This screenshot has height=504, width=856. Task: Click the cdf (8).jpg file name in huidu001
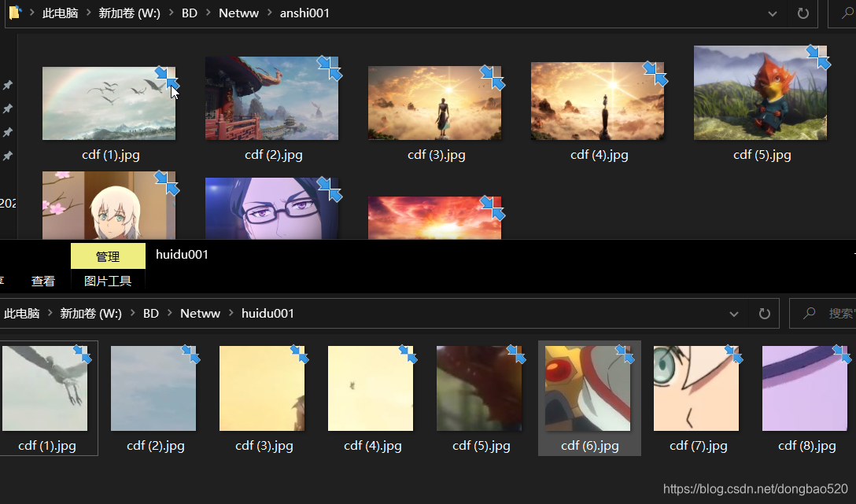(807, 446)
